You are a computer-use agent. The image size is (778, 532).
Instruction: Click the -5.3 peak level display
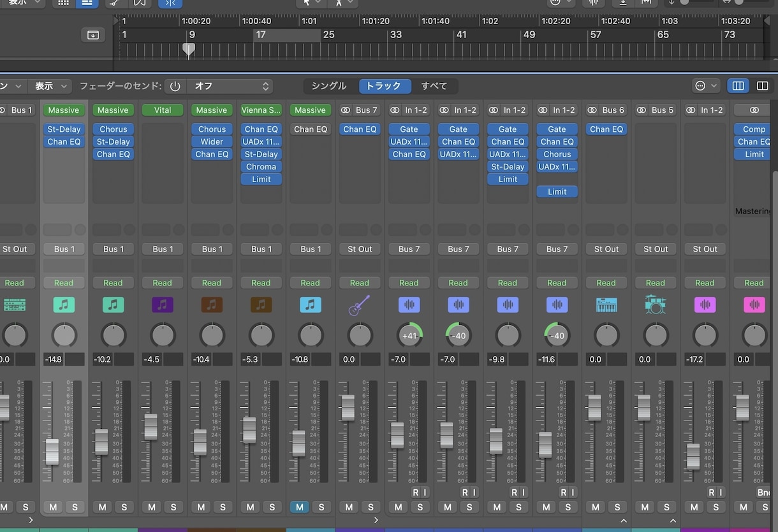(250, 359)
